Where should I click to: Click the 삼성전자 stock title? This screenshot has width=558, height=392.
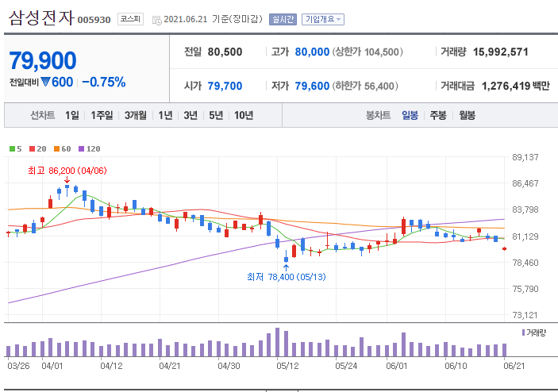41,17
